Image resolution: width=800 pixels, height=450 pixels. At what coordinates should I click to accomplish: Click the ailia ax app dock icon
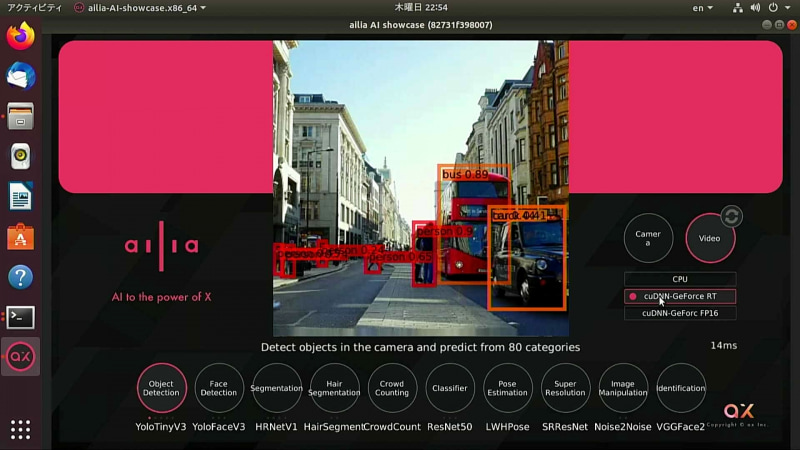click(20, 356)
